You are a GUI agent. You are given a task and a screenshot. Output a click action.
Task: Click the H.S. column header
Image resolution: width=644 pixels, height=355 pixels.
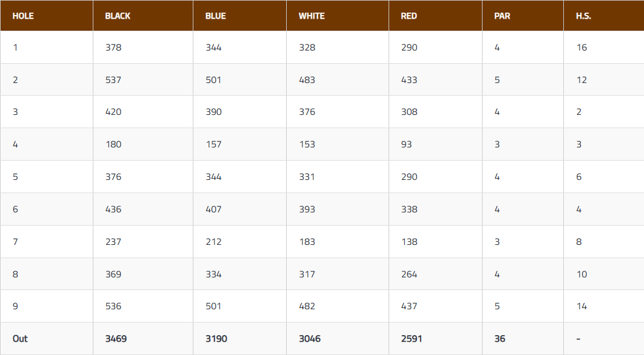(583, 16)
